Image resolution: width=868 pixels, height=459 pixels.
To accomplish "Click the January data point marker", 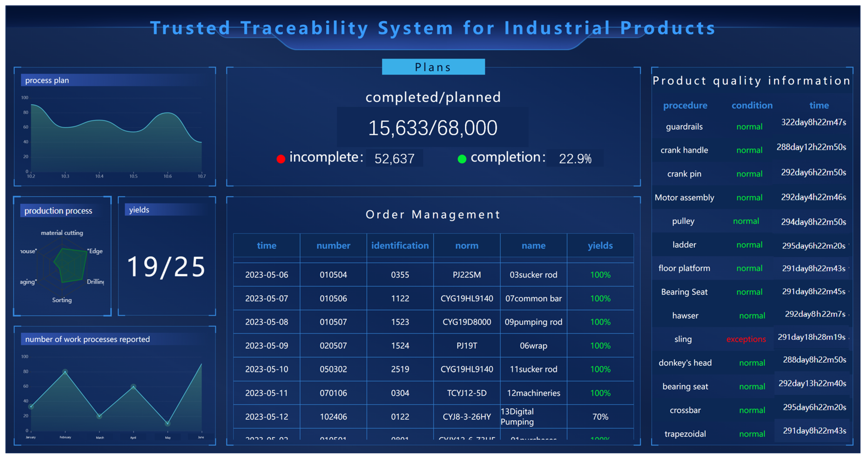I will click(x=31, y=407).
